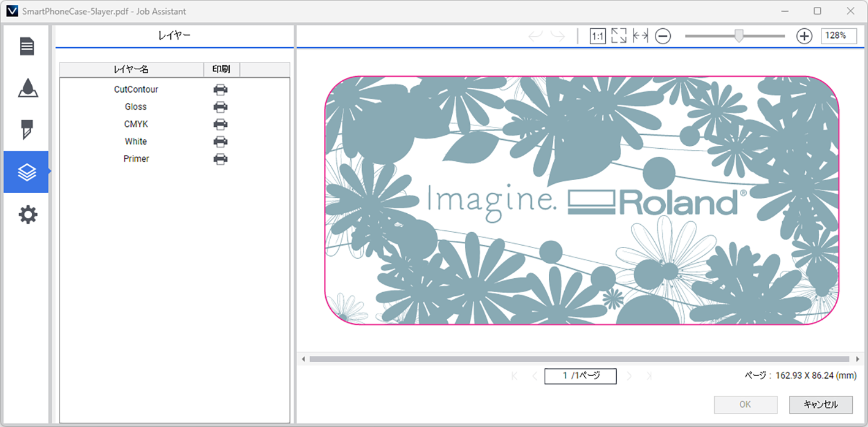868x427 pixels.
Task: Click the 128% zoom percentage field
Action: pos(839,36)
